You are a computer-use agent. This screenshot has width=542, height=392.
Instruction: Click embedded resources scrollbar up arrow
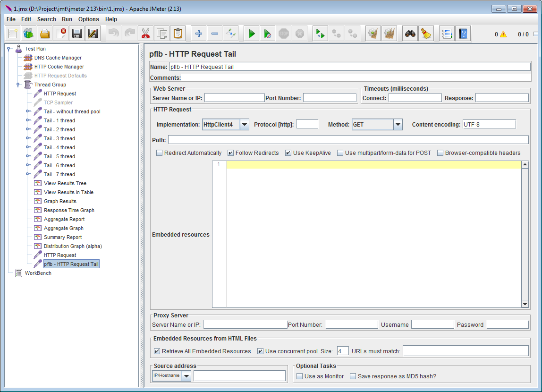(525, 164)
